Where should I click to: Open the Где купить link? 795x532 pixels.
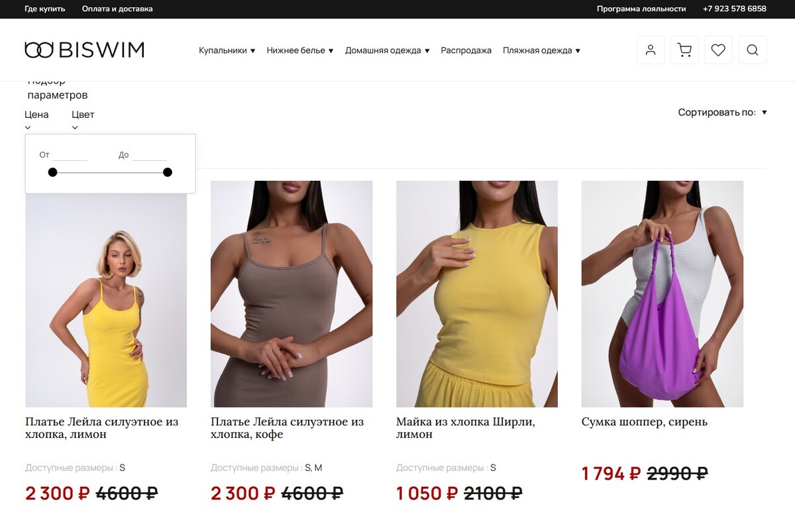click(x=45, y=9)
